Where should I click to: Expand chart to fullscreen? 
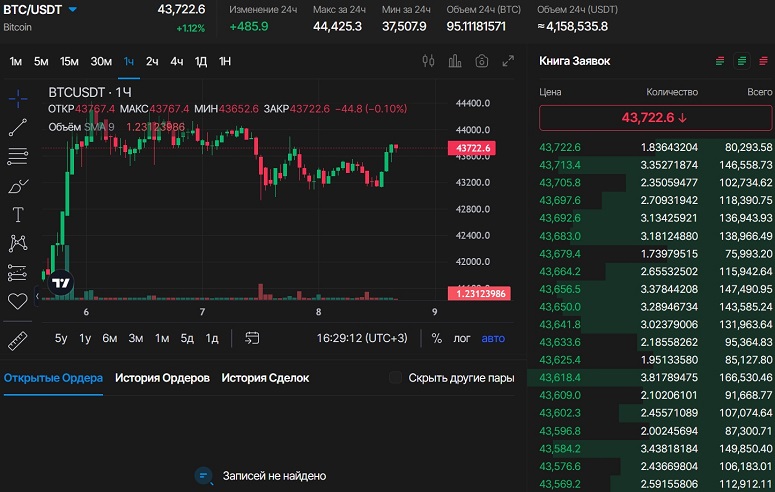pyautogui.click(x=508, y=61)
